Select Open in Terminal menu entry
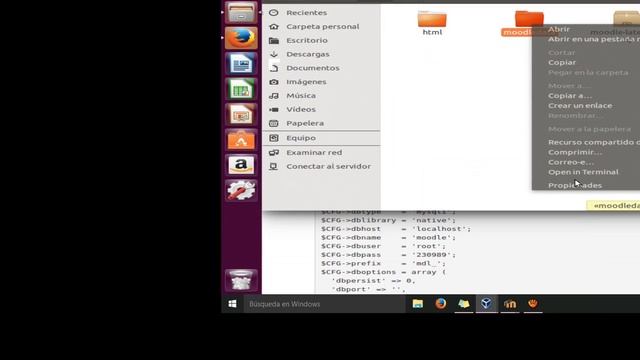This screenshot has height=360, width=640. coord(583,172)
